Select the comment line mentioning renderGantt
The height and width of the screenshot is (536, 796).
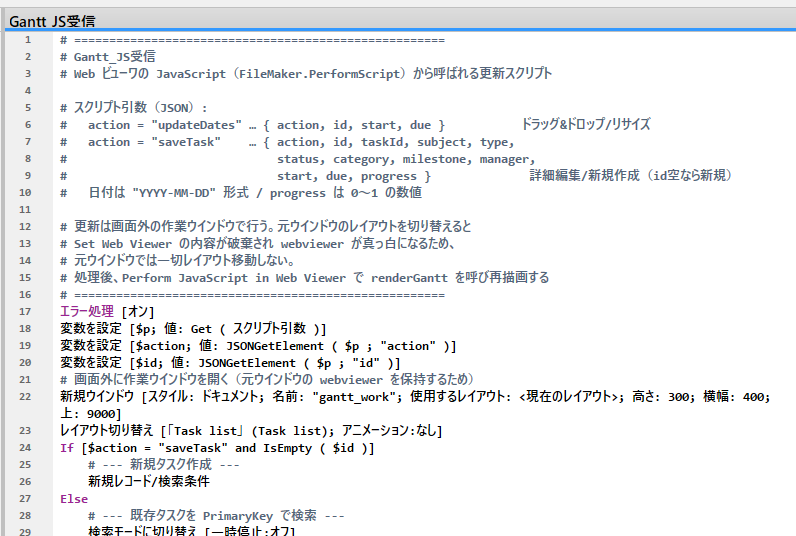(x=305, y=278)
